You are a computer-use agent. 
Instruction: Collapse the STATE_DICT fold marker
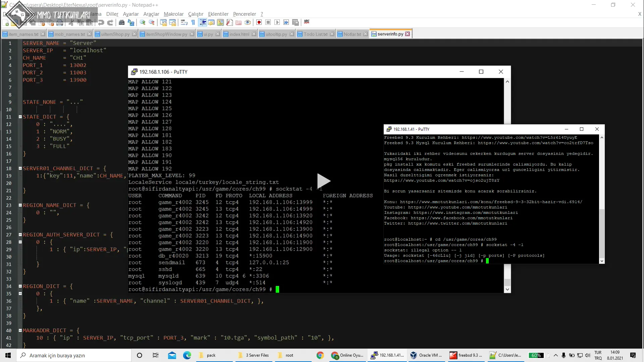pos(20,117)
